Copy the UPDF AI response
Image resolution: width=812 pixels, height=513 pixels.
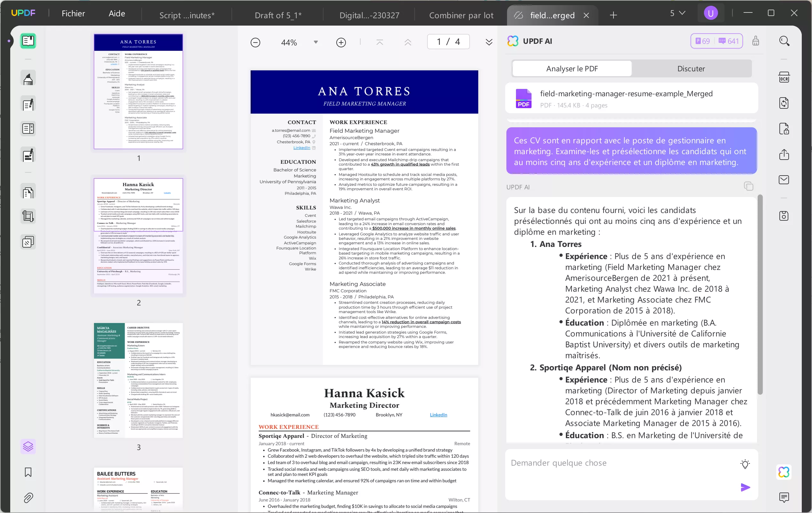point(748,186)
